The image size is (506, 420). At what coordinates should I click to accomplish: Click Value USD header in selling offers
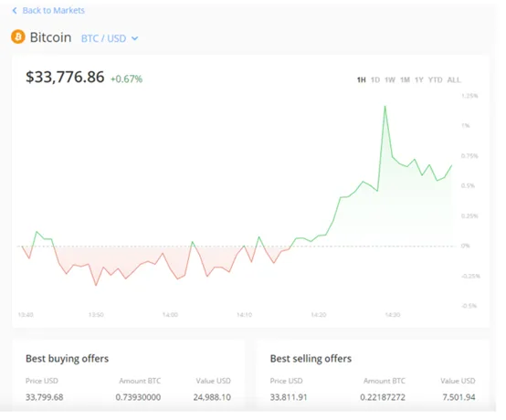click(x=458, y=381)
